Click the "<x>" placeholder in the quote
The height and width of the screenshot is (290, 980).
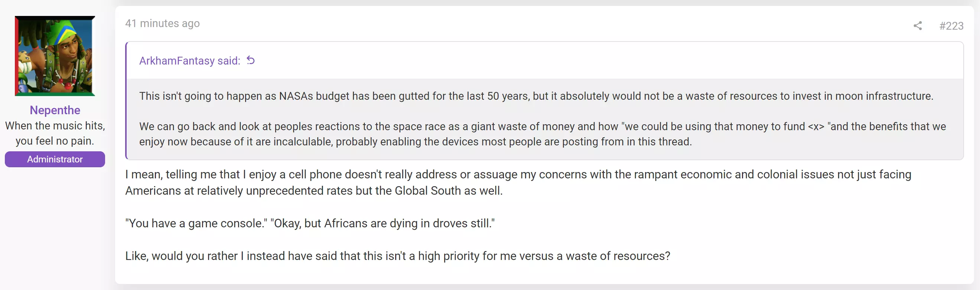click(816, 127)
